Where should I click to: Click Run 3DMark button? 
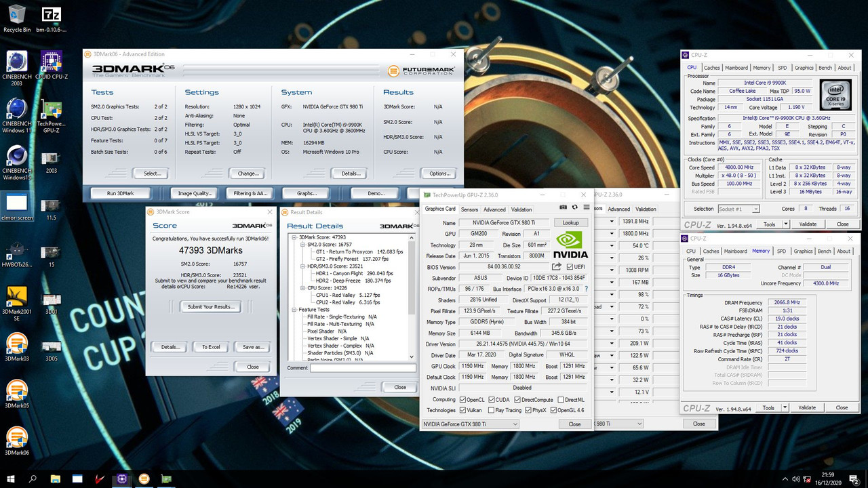click(120, 193)
